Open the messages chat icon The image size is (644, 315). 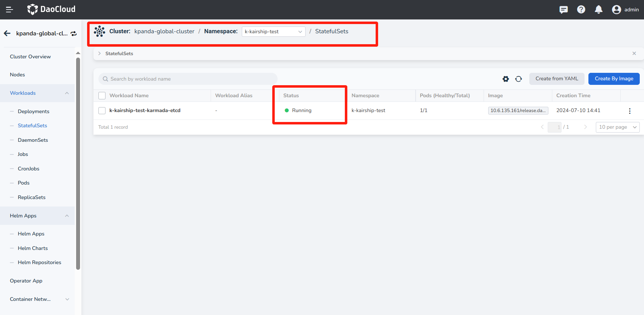click(x=563, y=10)
